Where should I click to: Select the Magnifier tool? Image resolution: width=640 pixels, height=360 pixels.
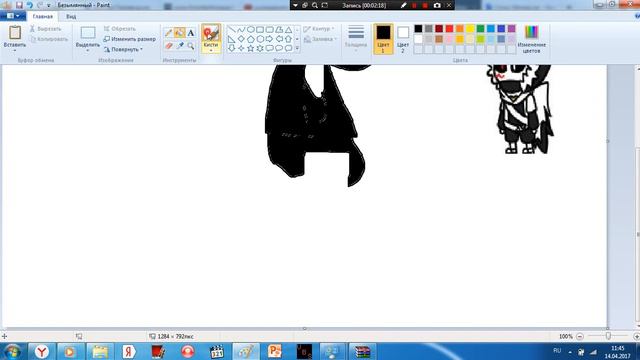point(191,46)
